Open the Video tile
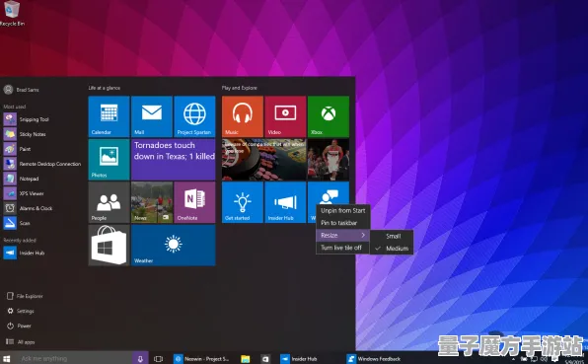Image resolution: width=588 pixels, height=364 pixels. pyautogui.click(x=285, y=116)
